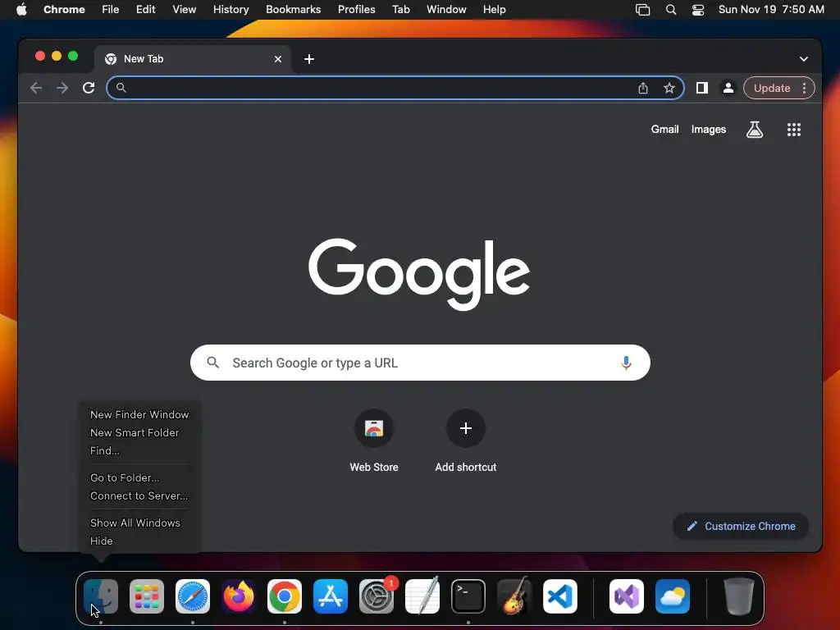
Task: Open the Window menu
Action: coord(446,9)
